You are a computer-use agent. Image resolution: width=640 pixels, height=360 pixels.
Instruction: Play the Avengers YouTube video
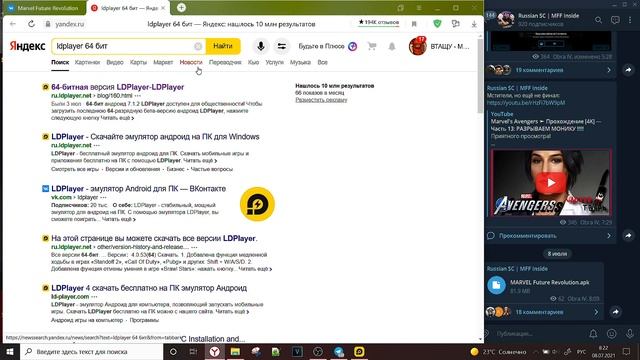[551, 182]
